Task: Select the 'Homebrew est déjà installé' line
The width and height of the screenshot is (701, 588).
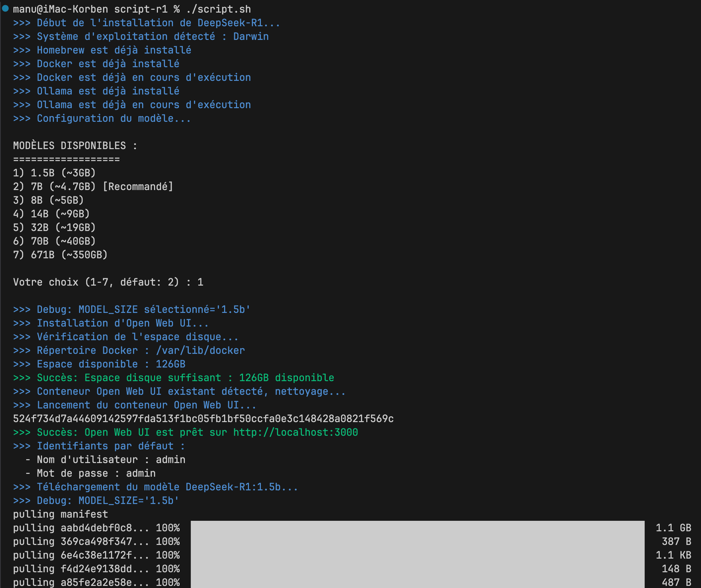Action: 102,50
